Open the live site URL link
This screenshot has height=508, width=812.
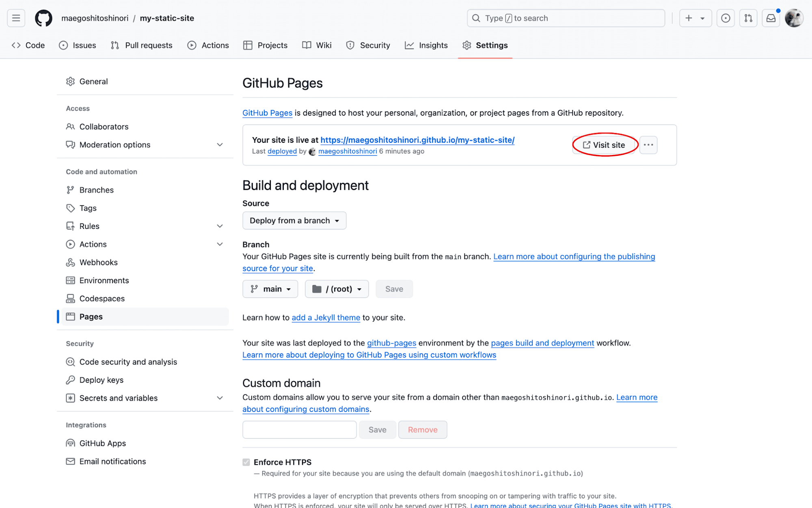[x=417, y=140]
